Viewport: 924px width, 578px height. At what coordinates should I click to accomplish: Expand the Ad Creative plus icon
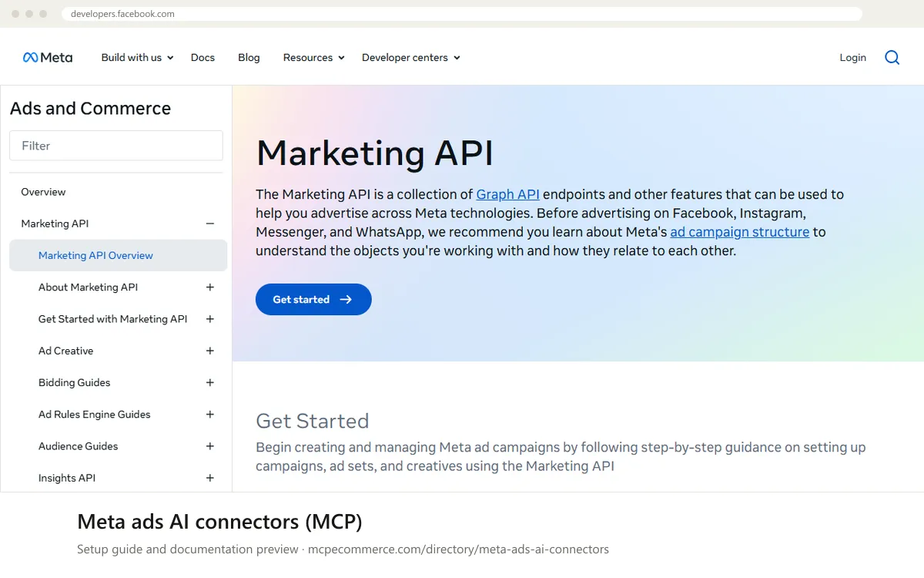coord(209,351)
